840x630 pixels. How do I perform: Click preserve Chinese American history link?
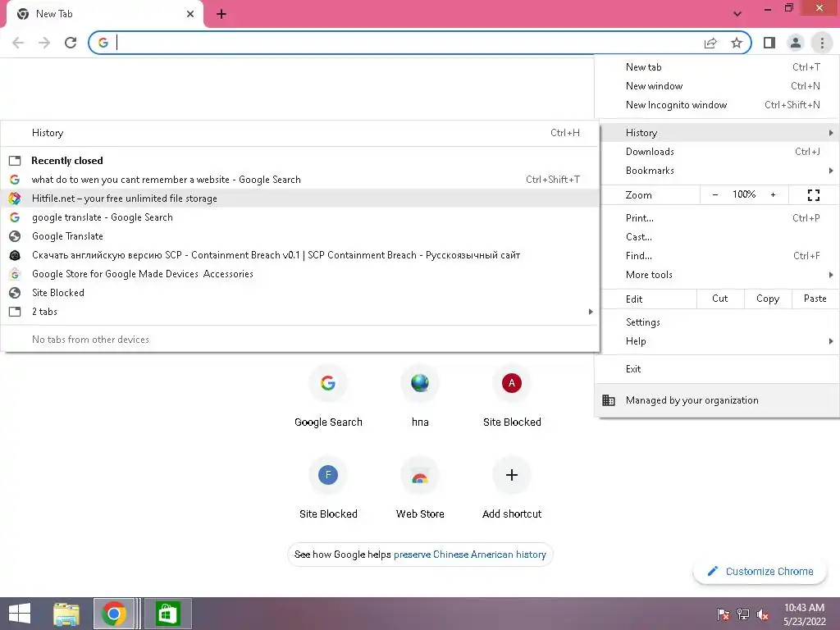tap(470, 555)
